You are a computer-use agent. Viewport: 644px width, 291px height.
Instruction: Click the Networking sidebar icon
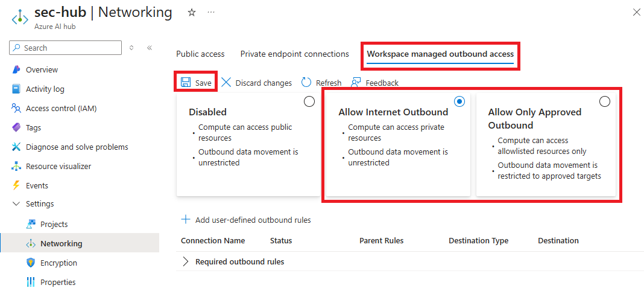point(31,243)
